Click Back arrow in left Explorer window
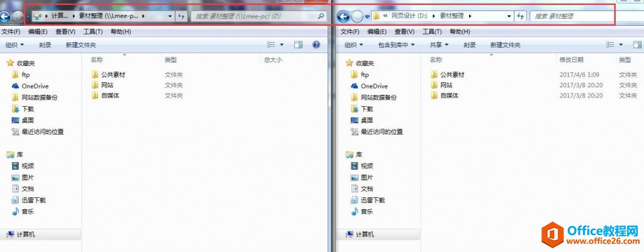 coord(4,16)
